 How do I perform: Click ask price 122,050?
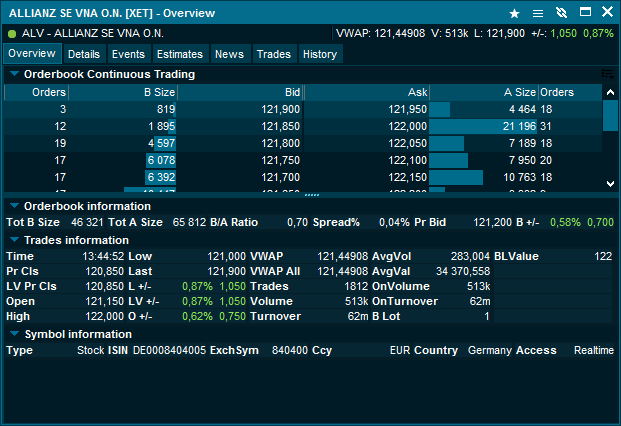tap(408, 143)
